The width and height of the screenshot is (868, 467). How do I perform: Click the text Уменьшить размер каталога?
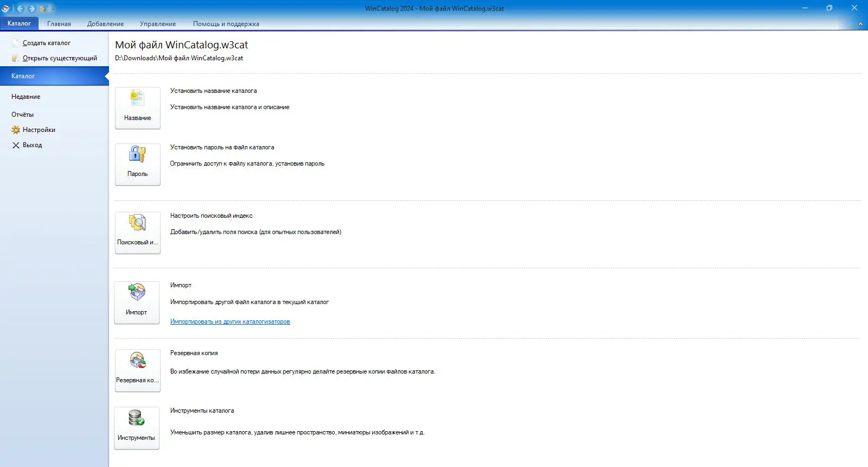(210, 432)
